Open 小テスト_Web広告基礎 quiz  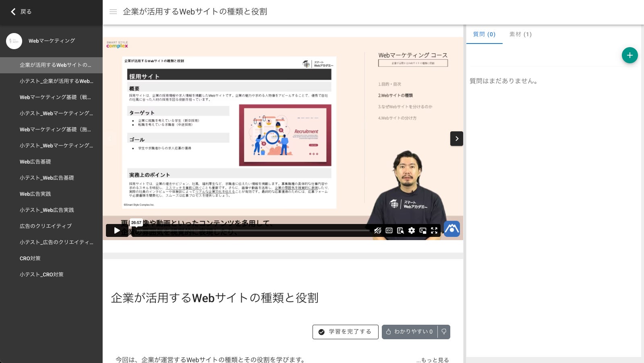pyautogui.click(x=51, y=178)
